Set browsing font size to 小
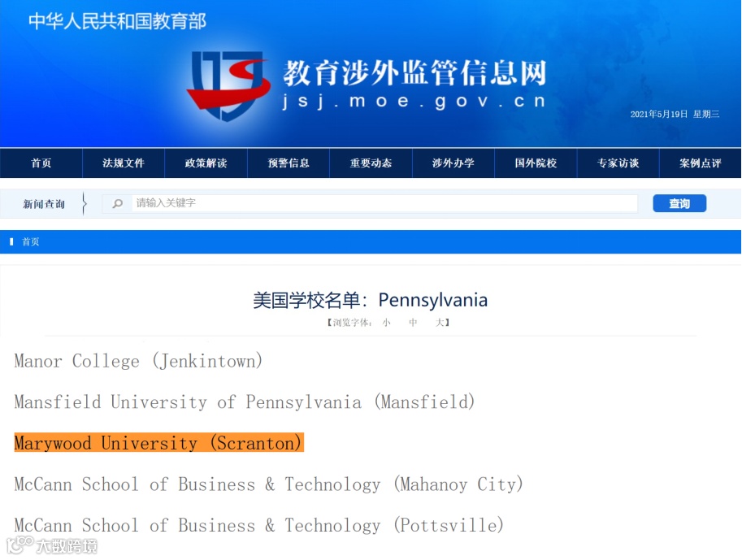Screen dimensions: 742x560 tap(387, 323)
